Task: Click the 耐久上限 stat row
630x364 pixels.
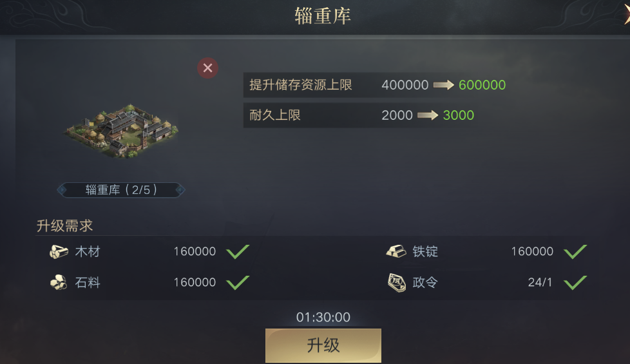Action: click(374, 115)
